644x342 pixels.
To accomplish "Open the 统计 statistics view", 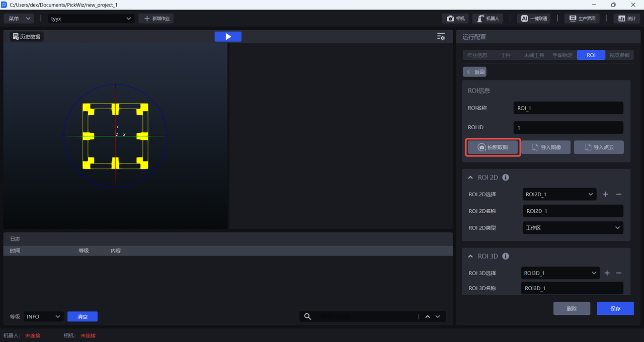I will click(x=626, y=19).
